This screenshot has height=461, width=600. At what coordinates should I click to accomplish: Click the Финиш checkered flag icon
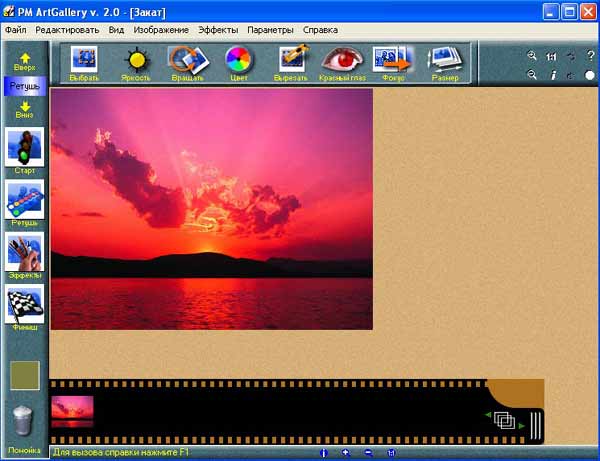[25, 308]
